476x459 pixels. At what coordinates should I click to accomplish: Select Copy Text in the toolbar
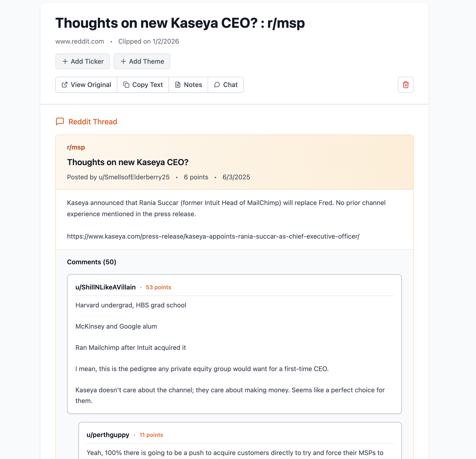tap(143, 85)
